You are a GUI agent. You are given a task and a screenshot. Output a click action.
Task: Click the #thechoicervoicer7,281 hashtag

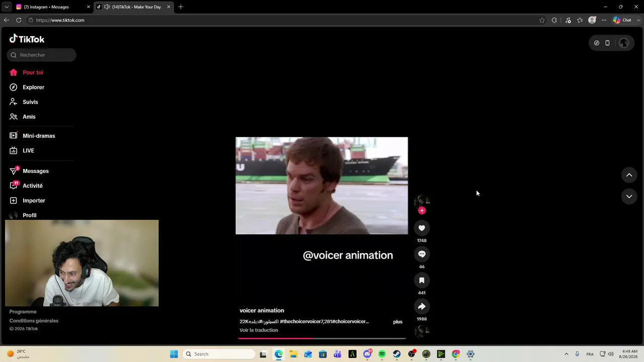[x=305, y=322]
